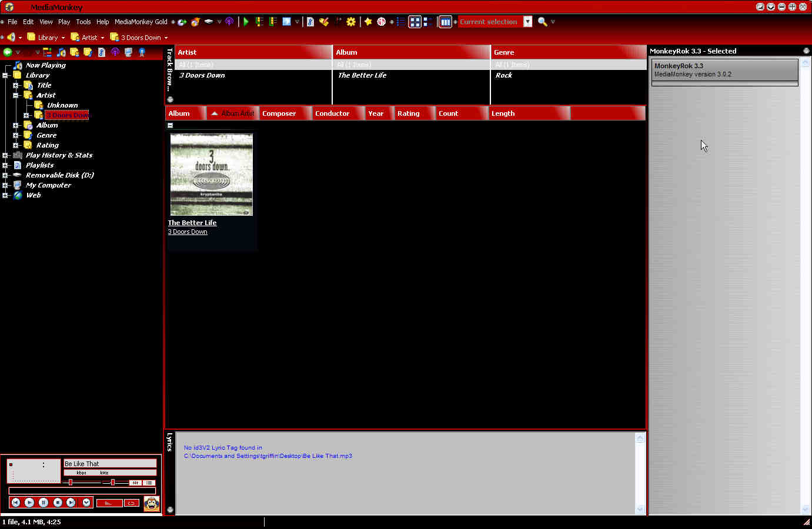Screen dimensions: 812x529
Task: Click the green back arrow in tree toolbar
Action: pos(8,52)
